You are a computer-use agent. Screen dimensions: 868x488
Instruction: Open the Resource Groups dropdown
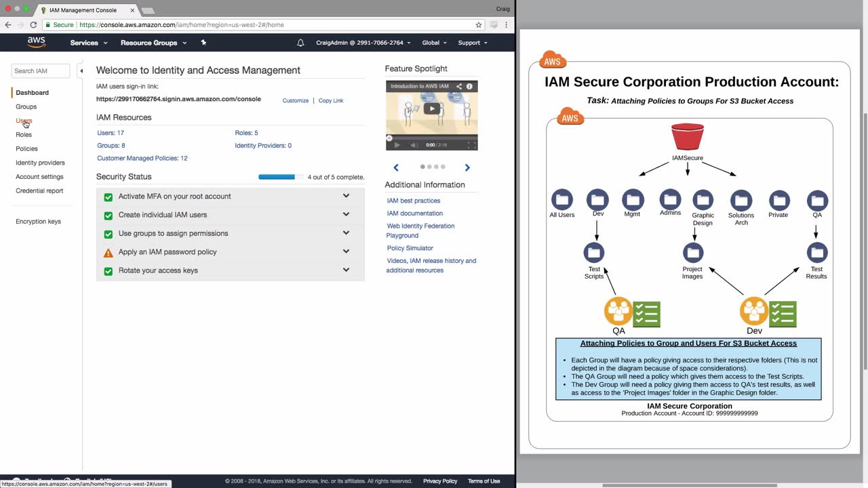pyautogui.click(x=153, y=43)
